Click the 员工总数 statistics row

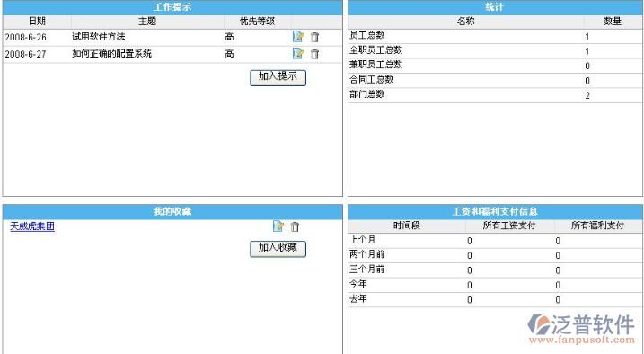pos(495,36)
